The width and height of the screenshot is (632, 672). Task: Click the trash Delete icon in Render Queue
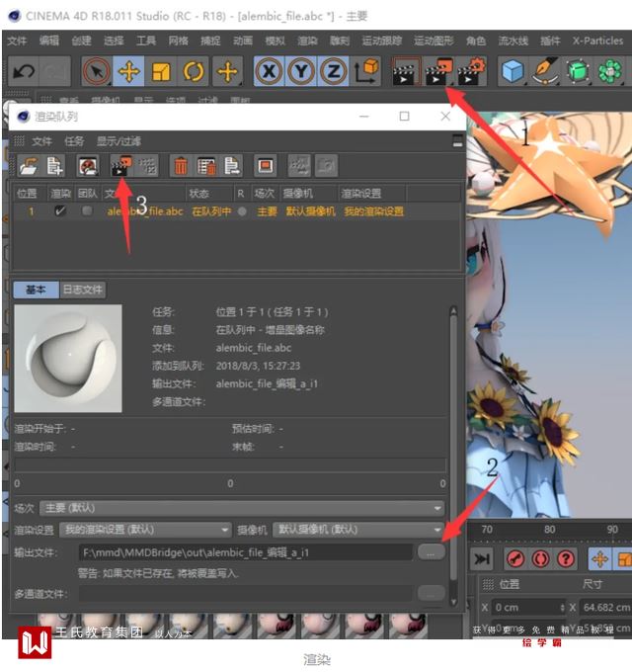(181, 166)
